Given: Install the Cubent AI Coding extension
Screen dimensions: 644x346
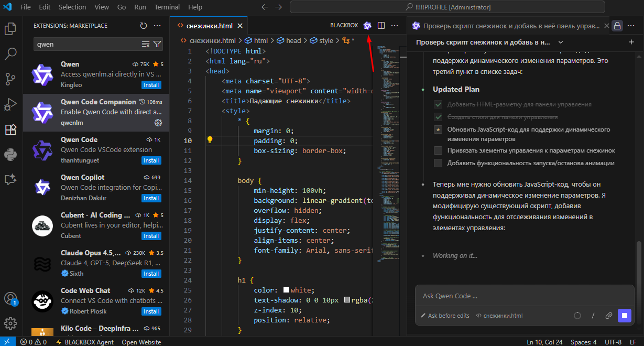Looking at the screenshot, I should pos(151,236).
